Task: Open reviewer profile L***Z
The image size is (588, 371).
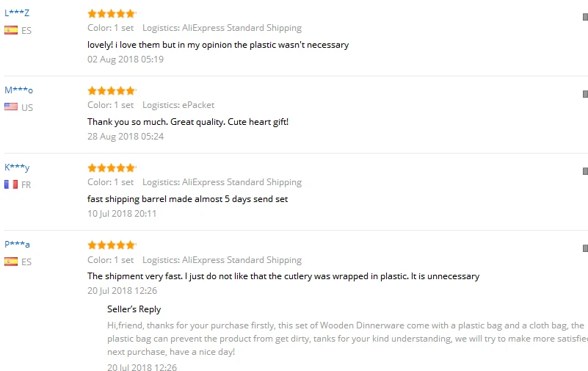Action: [17, 12]
